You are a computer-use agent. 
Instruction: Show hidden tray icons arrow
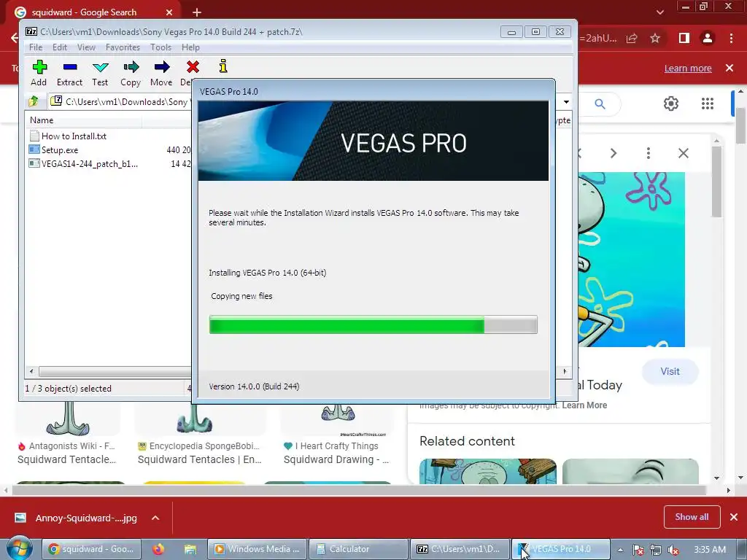point(620,550)
